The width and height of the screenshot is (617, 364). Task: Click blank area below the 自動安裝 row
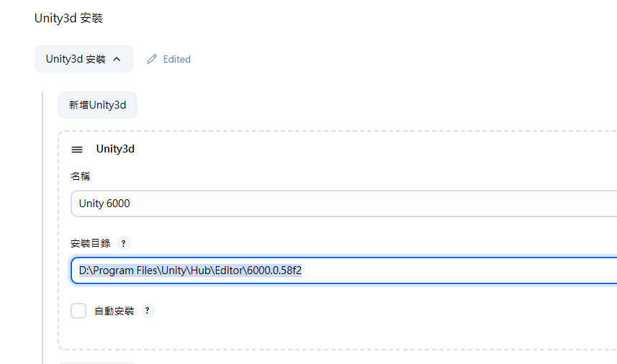pos(276,334)
